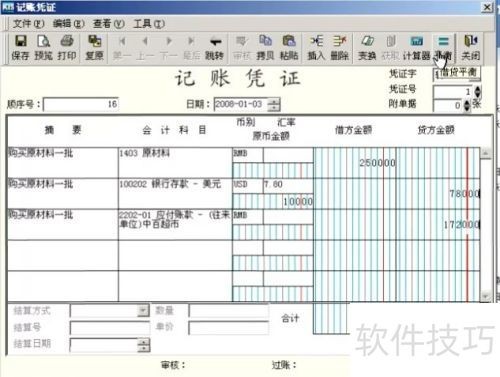Image resolution: width=500 pixels, height=377 pixels.
Task: Click the 附单据 count field
Action: click(448, 106)
